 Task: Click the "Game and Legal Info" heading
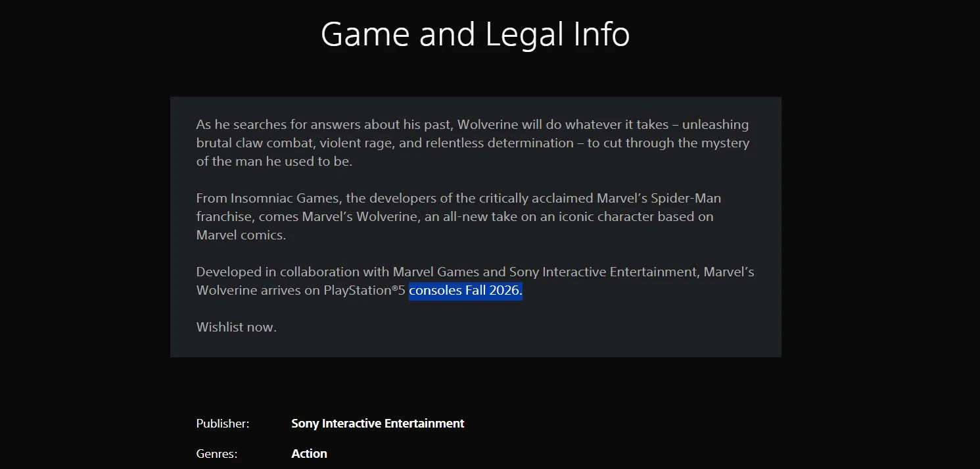(475, 34)
